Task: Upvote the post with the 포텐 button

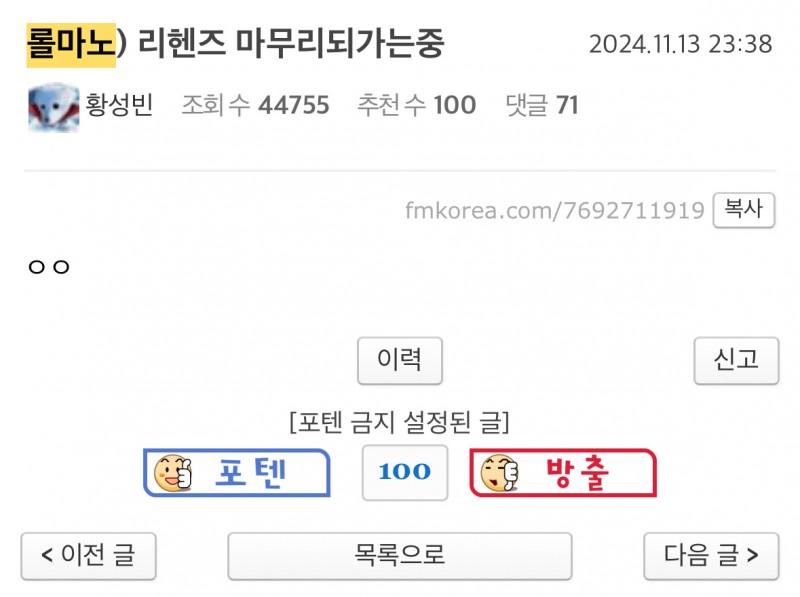Action: (237, 473)
